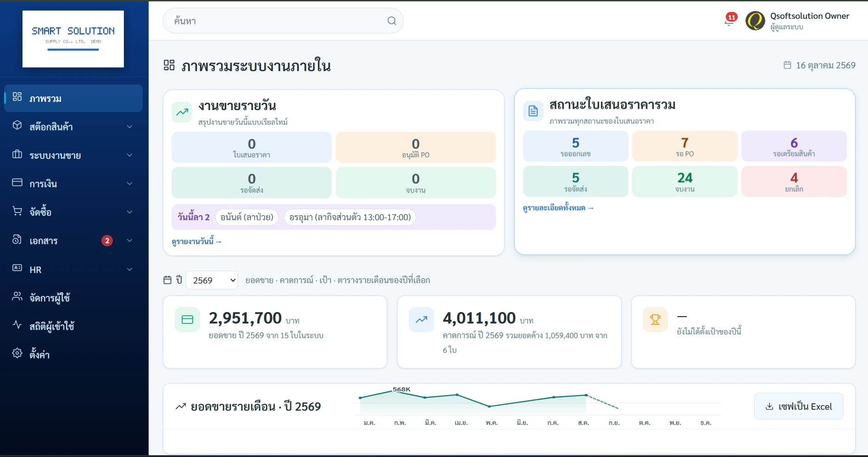Screen dimensions: 868x457
Task: Click the ยกเลิก status tile showing 4
Action: tap(794, 182)
